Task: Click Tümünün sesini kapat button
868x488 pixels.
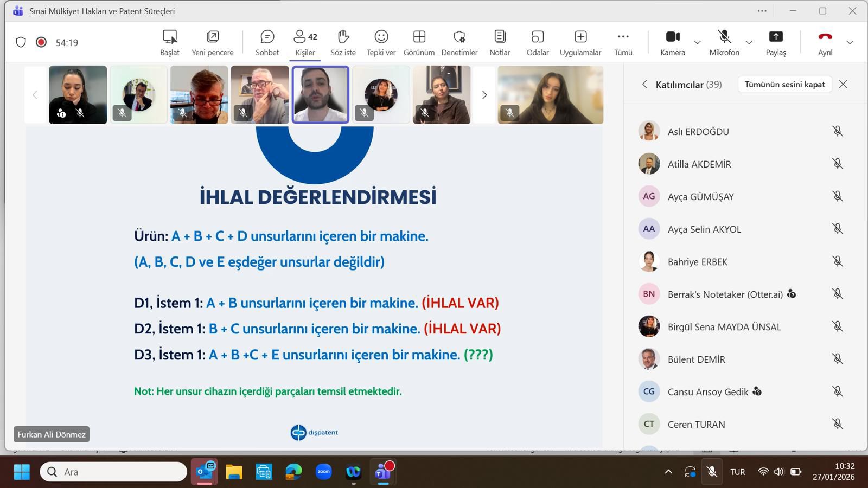Action: [784, 84]
